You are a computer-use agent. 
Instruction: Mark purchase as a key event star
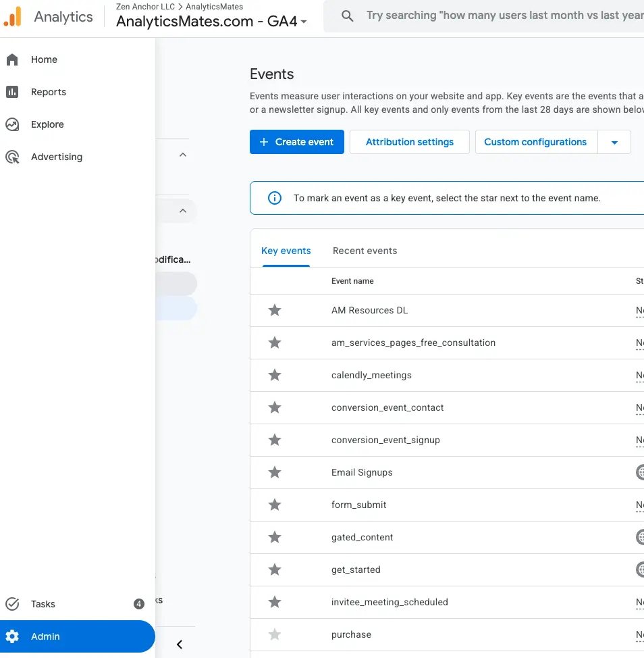click(x=275, y=634)
